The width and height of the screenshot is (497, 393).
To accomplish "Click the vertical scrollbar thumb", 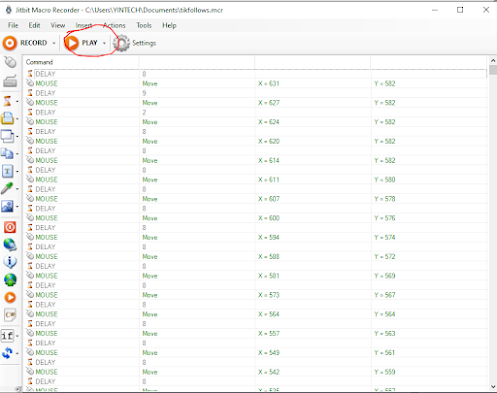I will (493, 70).
